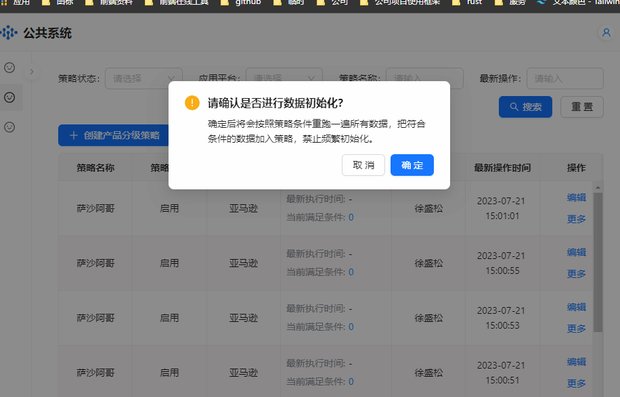620x397 pixels.
Task: Click 编辑 for the 15:00:51 row
Action: click(576, 362)
